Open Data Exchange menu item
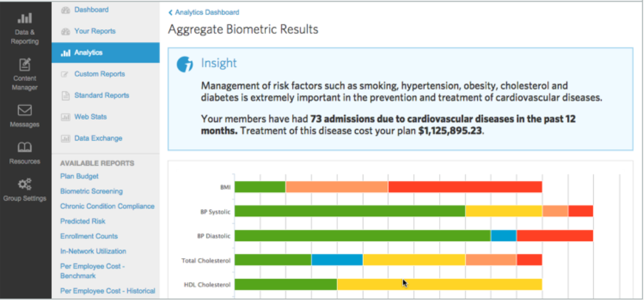 (98, 138)
